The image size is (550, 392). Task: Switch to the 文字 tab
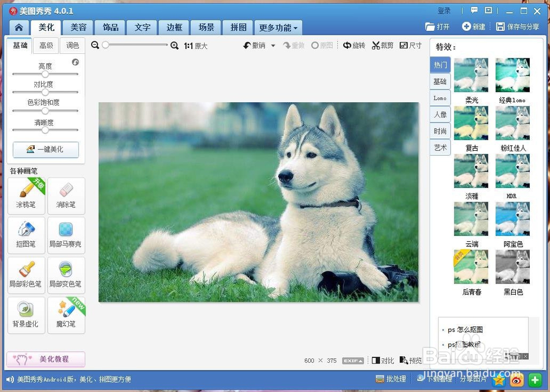pos(142,27)
